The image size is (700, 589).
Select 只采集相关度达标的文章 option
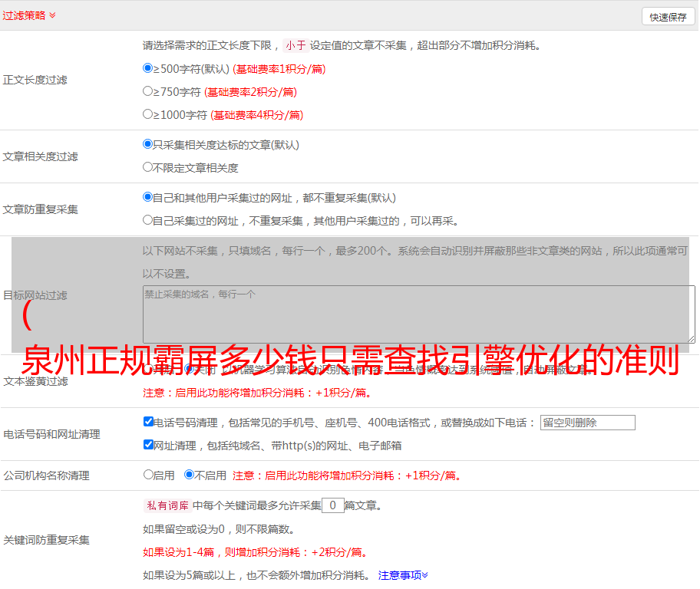(x=148, y=144)
